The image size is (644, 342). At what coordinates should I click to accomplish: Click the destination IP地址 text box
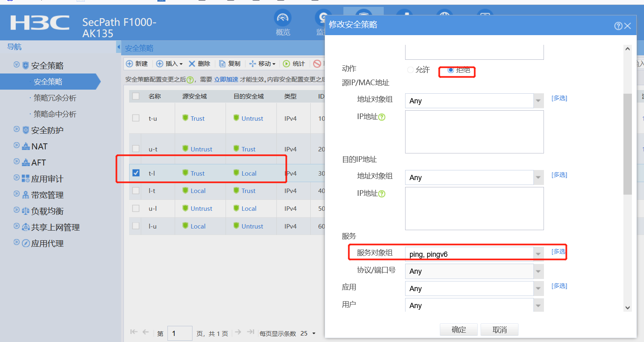tap(474, 208)
